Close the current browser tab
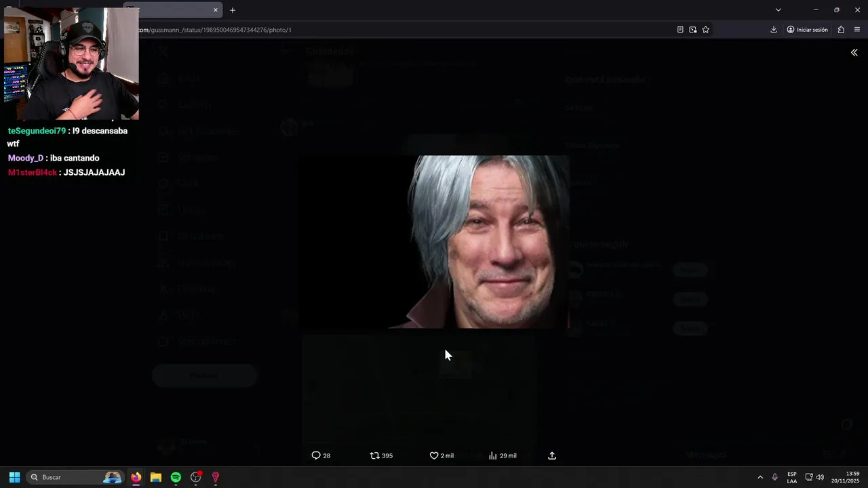 [216, 10]
